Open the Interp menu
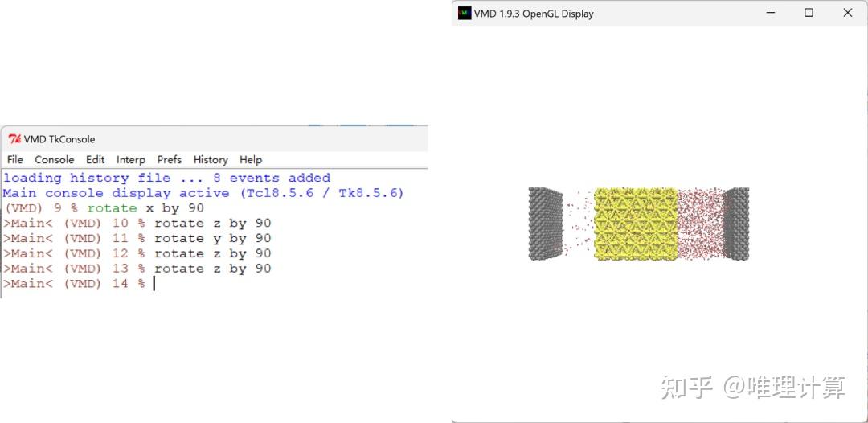Viewport: 868px width, 423px height. 131,159
